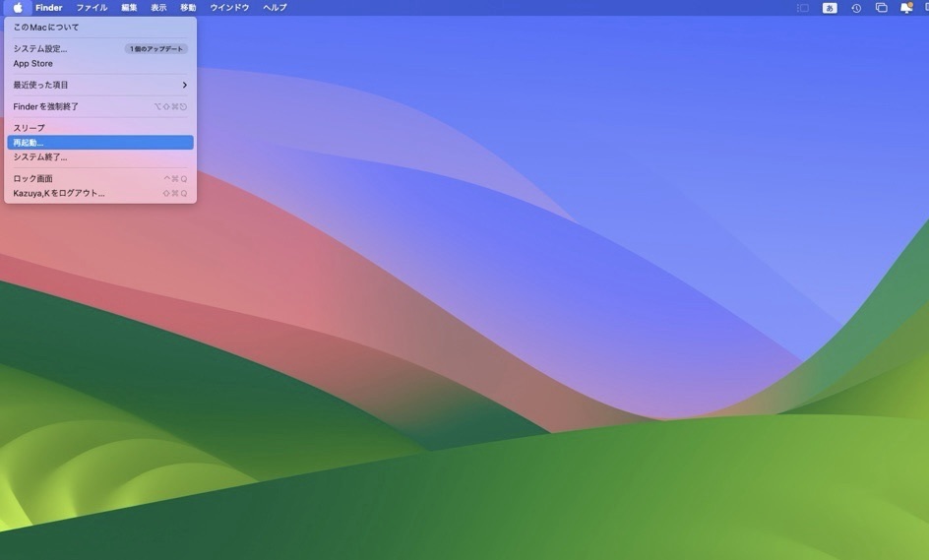The height and width of the screenshot is (560, 929).
Task: Open the ウインドウ menu
Action: click(229, 8)
